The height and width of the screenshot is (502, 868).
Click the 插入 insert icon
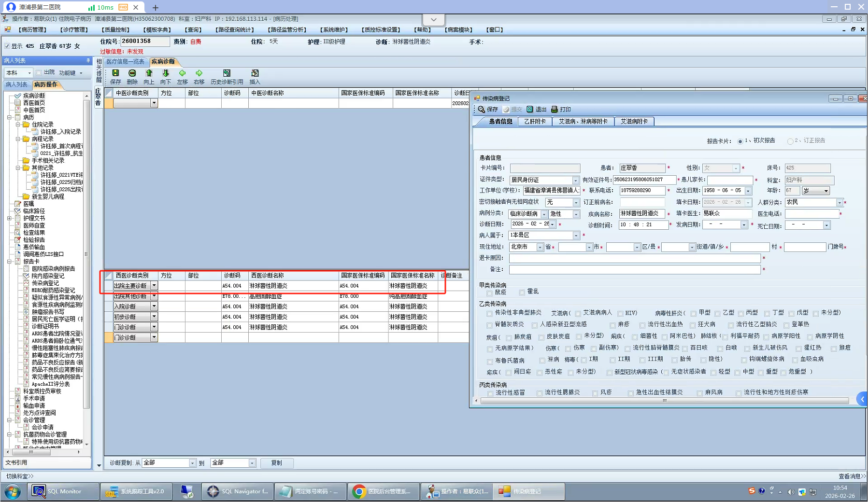255,73
